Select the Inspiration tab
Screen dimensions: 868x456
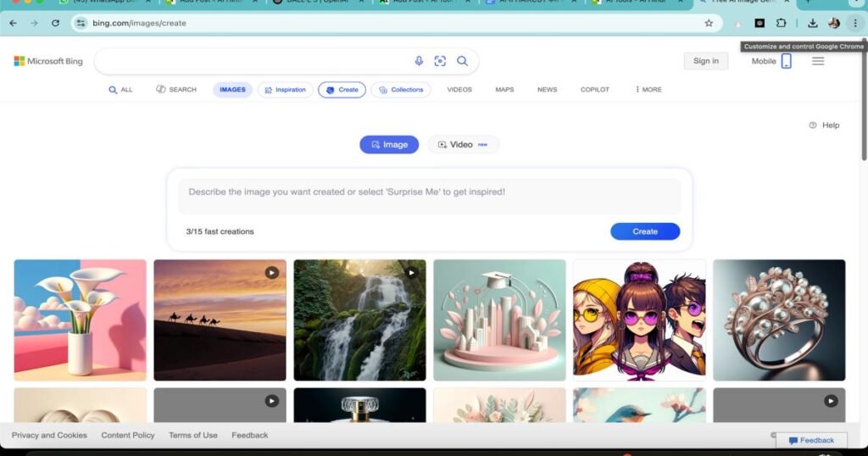(284, 90)
